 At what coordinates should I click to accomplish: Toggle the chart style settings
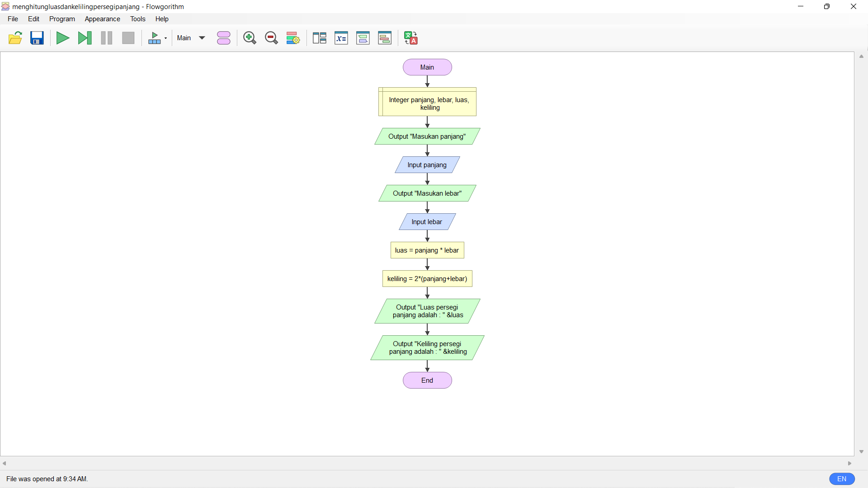(x=292, y=38)
